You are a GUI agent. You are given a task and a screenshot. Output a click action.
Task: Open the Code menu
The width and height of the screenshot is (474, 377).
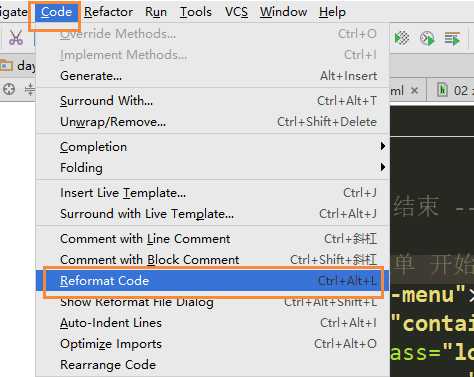click(56, 12)
